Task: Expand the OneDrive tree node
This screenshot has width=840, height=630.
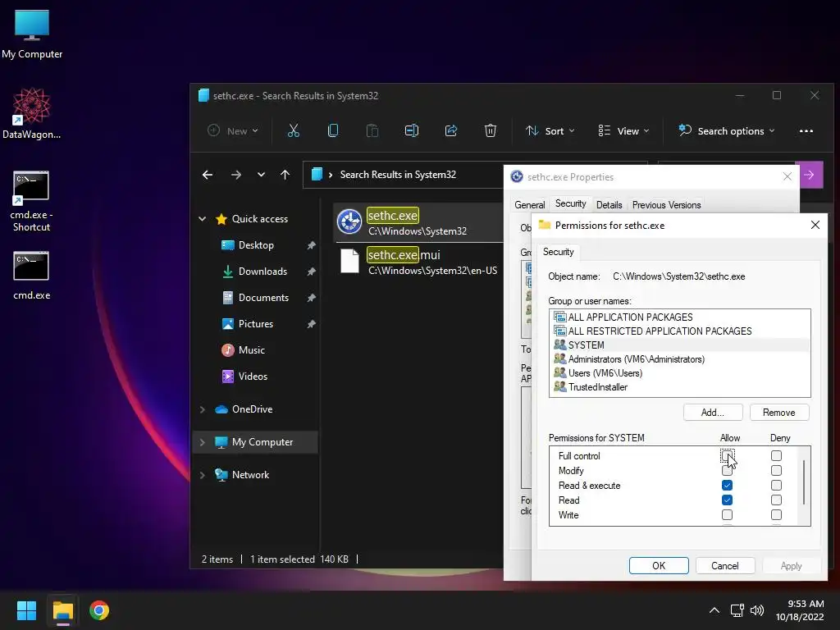Action: pos(203,409)
